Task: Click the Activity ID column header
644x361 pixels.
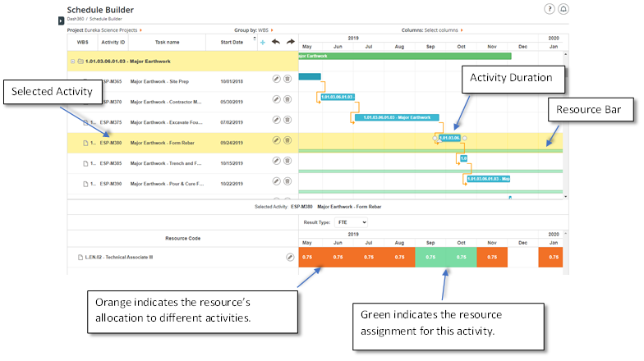Action: 113,43
